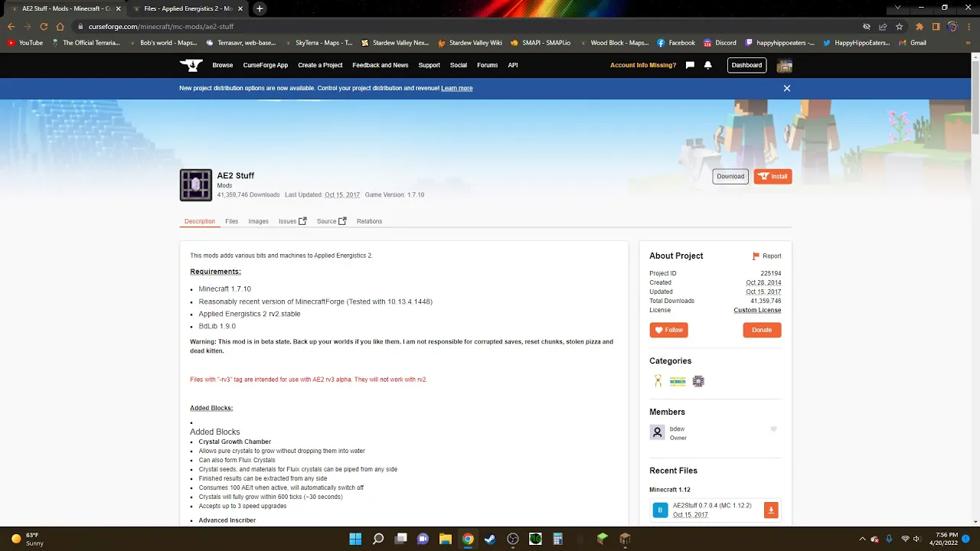
Task: Close the AE2 Stuff browser tab
Action: tap(118, 8)
